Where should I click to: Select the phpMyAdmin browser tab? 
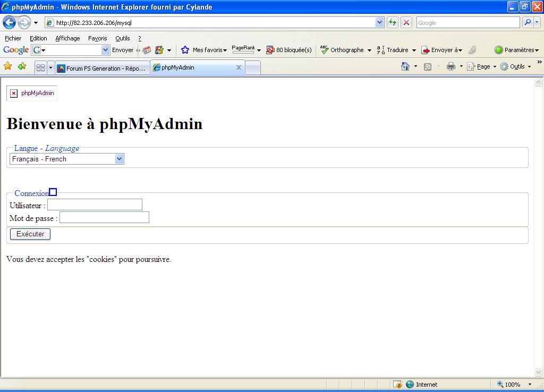click(x=193, y=67)
